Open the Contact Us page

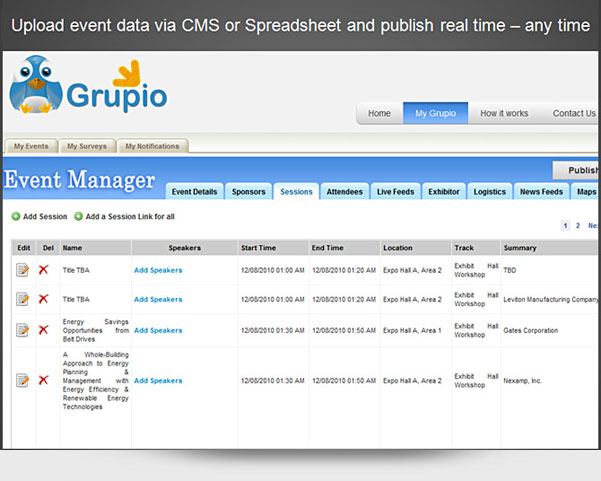pyautogui.click(x=574, y=113)
